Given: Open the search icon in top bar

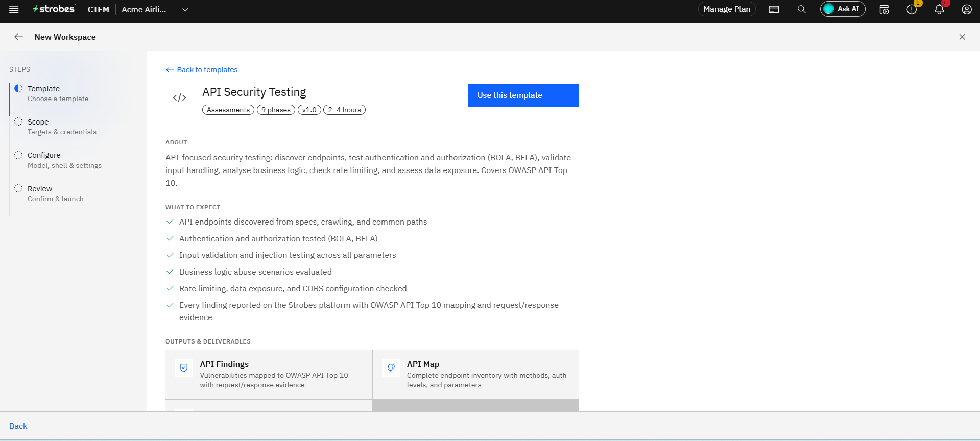Looking at the screenshot, I should pyautogui.click(x=802, y=9).
